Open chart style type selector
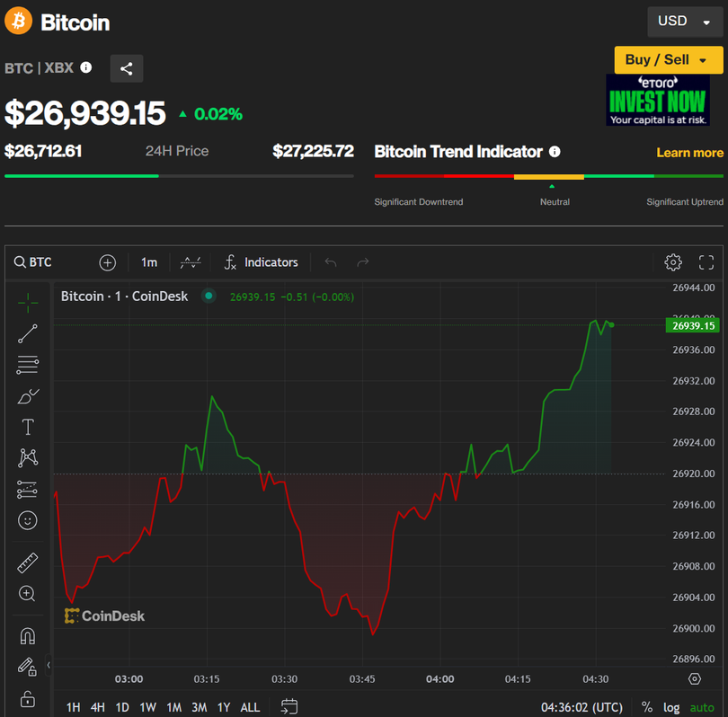This screenshot has height=717, width=728. (x=191, y=262)
